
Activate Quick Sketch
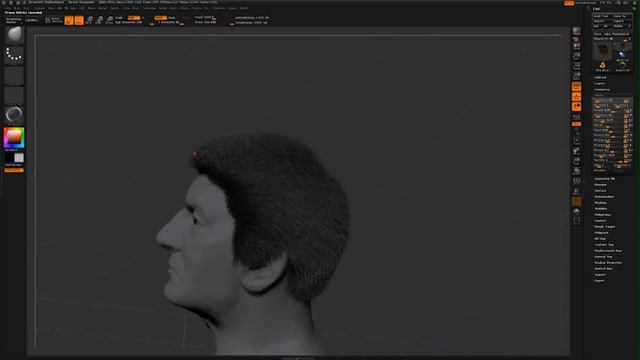54,20
